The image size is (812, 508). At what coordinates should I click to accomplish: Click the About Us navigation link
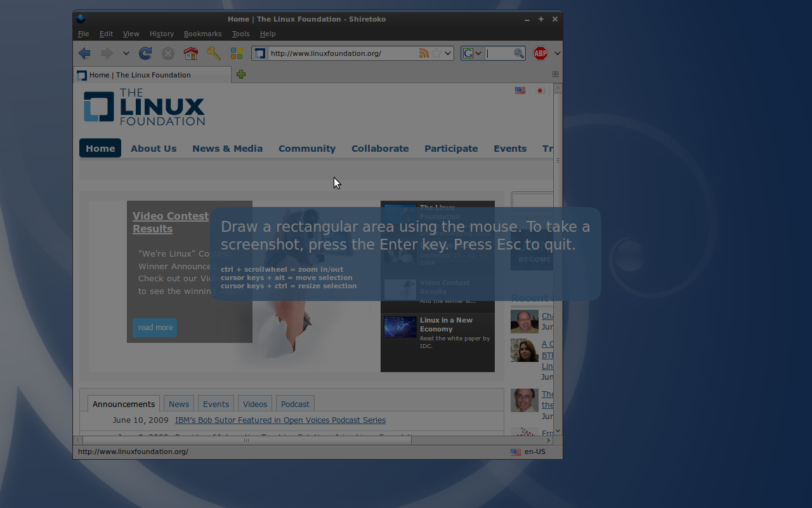click(154, 149)
